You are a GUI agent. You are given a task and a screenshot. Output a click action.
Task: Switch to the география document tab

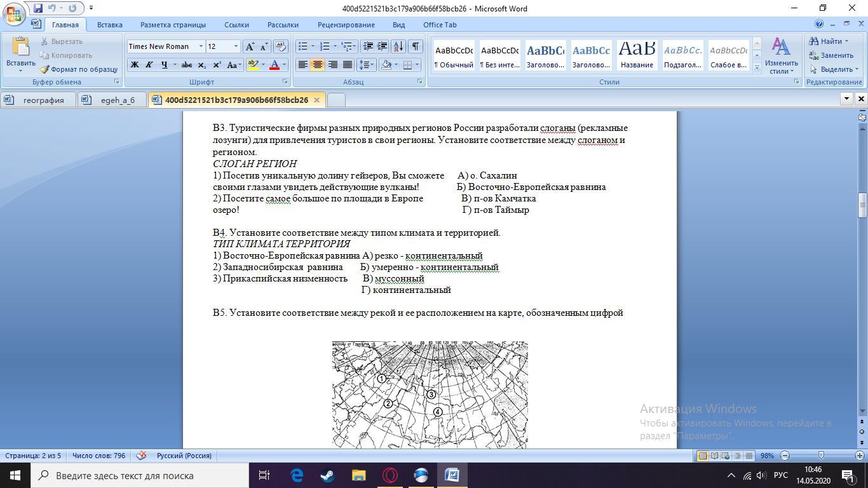pyautogui.click(x=43, y=100)
